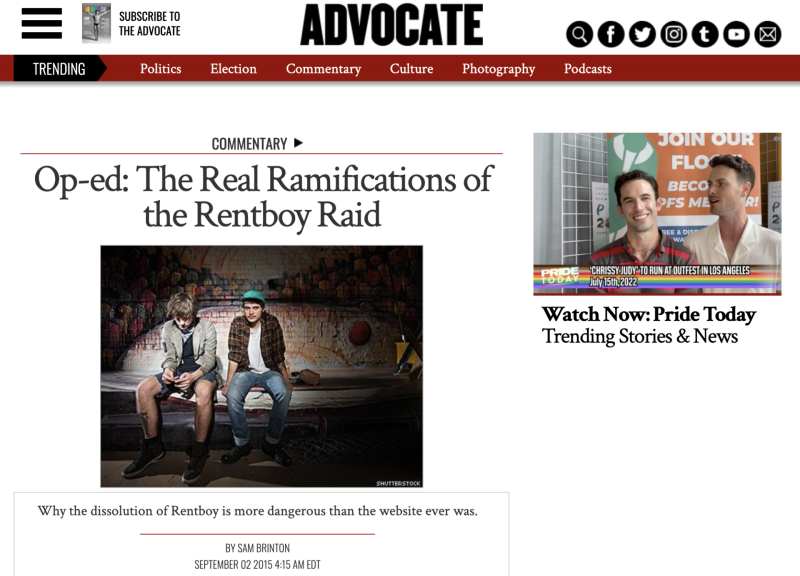Open the Commentary nav item
The width and height of the screenshot is (800, 576).
(323, 68)
